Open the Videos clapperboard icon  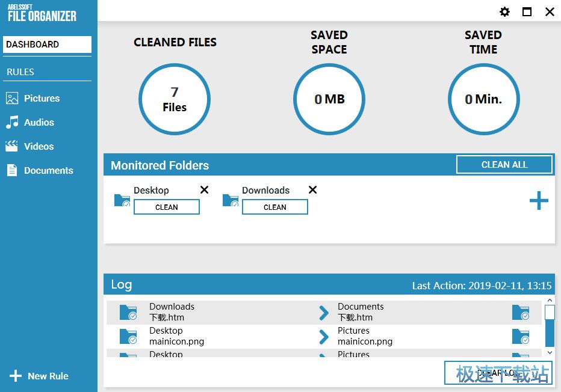pyautogui.click(x=12, y=147)
